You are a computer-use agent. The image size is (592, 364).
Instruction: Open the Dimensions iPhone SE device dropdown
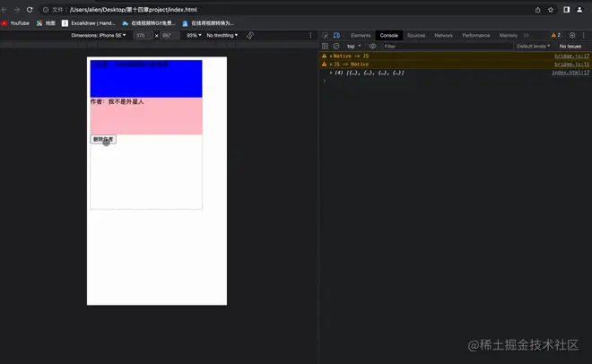(x=99, y=36)
